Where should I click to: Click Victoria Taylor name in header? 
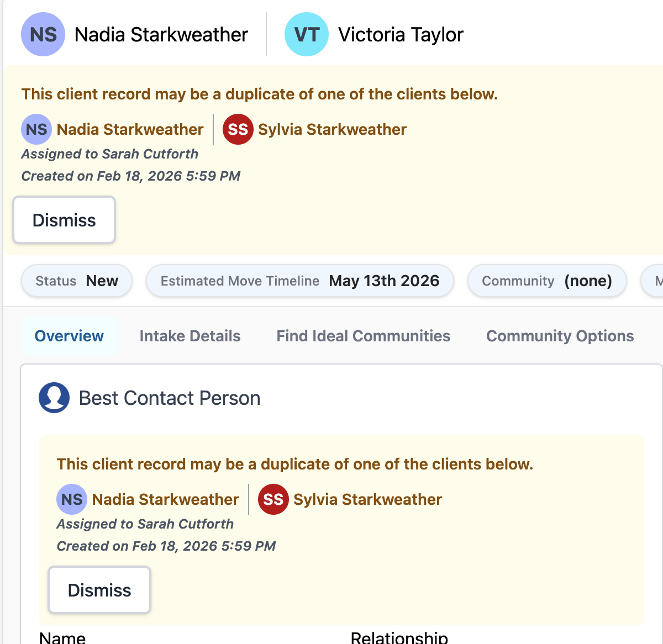[401, 34]
